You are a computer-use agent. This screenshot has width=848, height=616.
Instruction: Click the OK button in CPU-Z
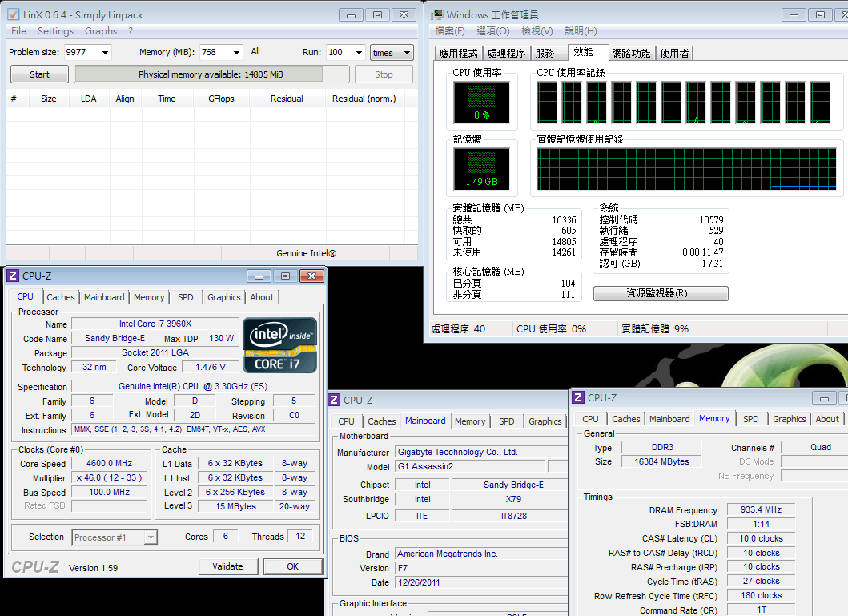tap(292, 566)
